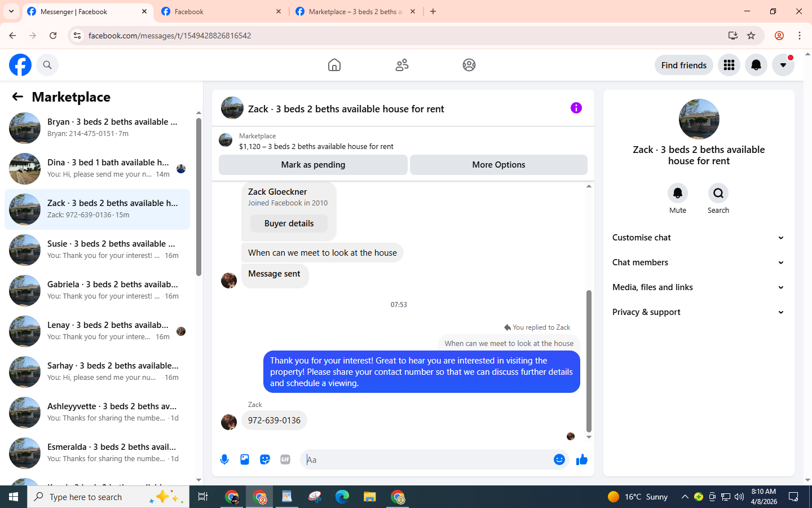
Task: Click the 972-639-0136 message bubble
Action: (x=274, y=421)
